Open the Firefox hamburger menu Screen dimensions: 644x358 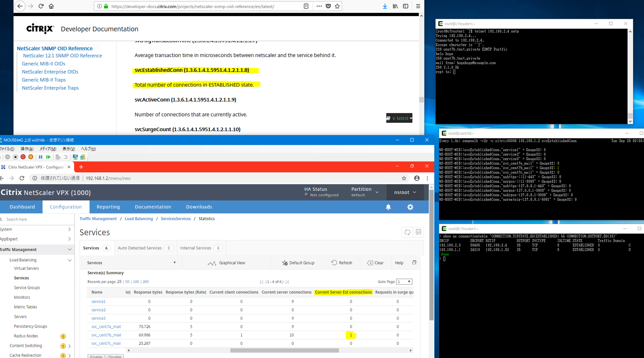[x=418, y=6]
